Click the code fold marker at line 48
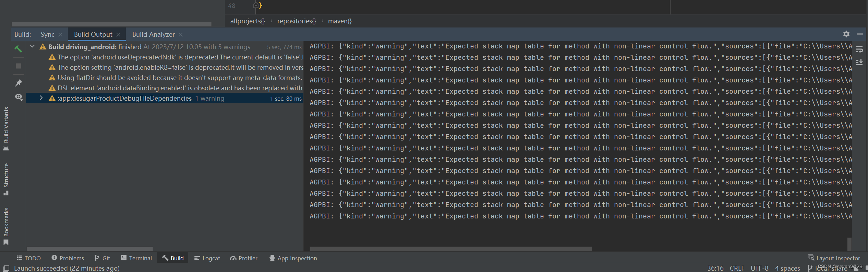Viewport: 868px width, 272px height. coord(256,5)
